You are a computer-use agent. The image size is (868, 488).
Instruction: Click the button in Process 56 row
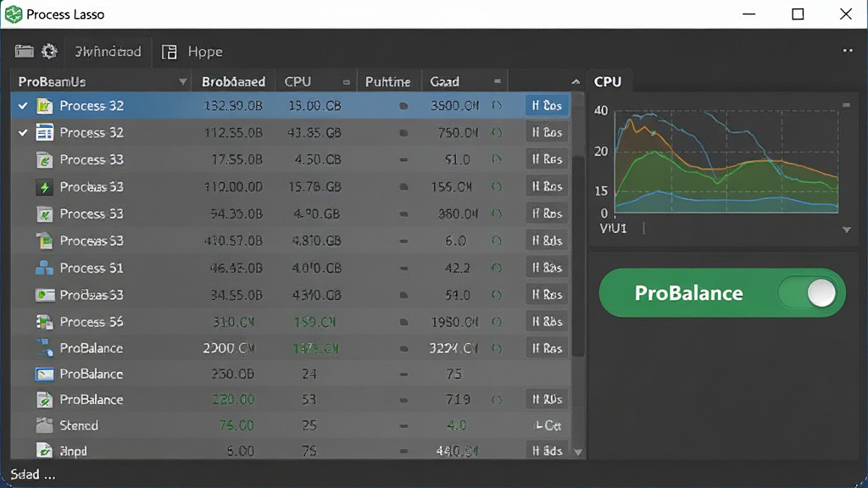coord(547,321)
